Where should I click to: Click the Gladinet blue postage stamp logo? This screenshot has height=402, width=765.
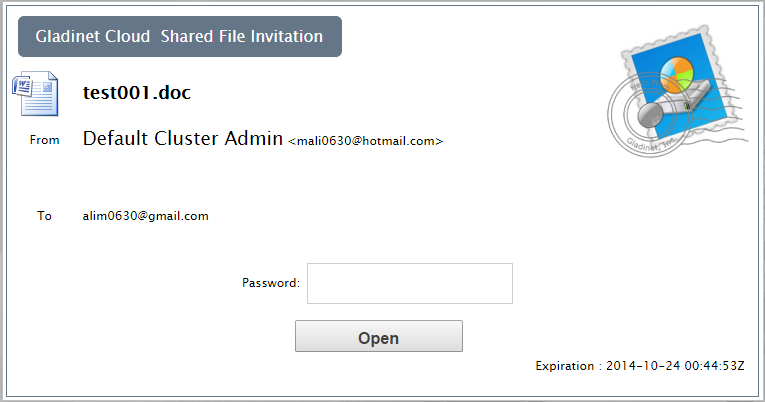pyautogui.click(x=677, y=89)
